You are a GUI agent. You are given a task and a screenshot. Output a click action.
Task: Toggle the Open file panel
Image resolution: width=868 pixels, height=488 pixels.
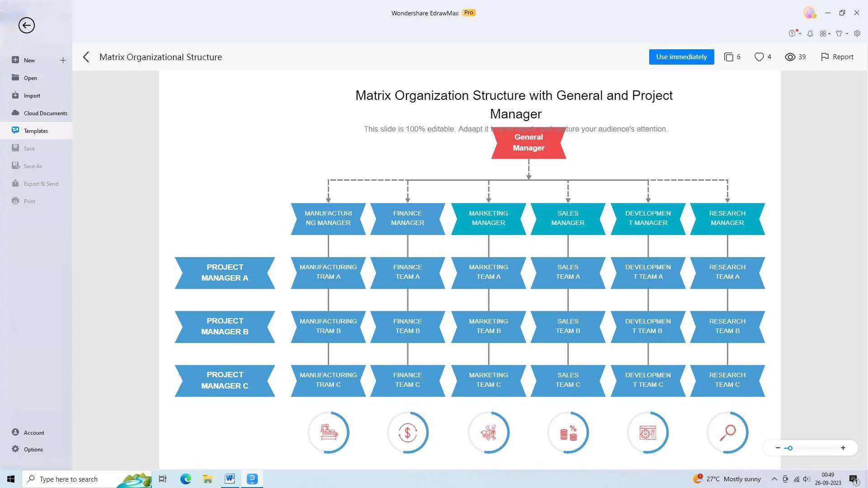[x=30, y=77]
